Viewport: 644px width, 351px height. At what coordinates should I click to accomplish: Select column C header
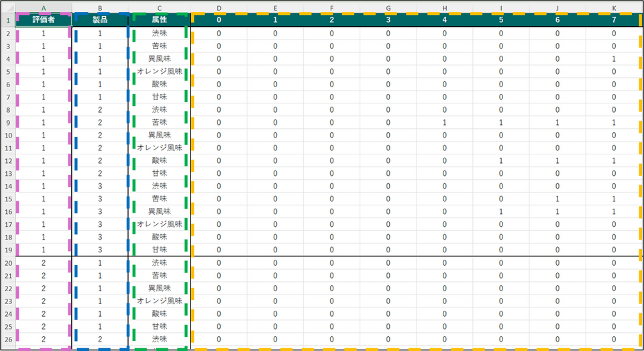(x=160, y=8)
